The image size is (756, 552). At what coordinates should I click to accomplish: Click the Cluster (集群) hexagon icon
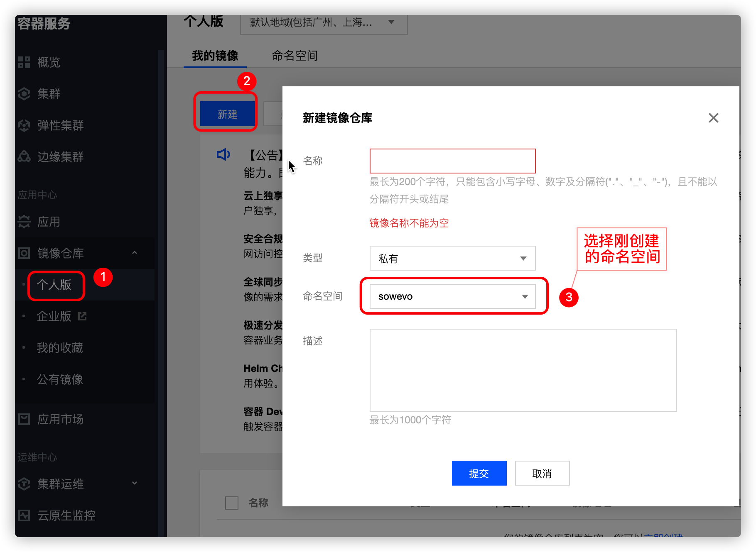tap(24, 94)
